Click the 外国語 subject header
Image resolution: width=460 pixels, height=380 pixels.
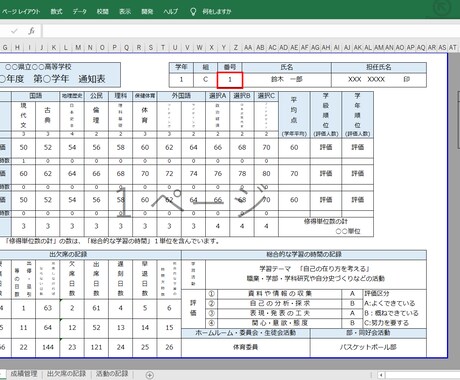click(x=181, y=96)
